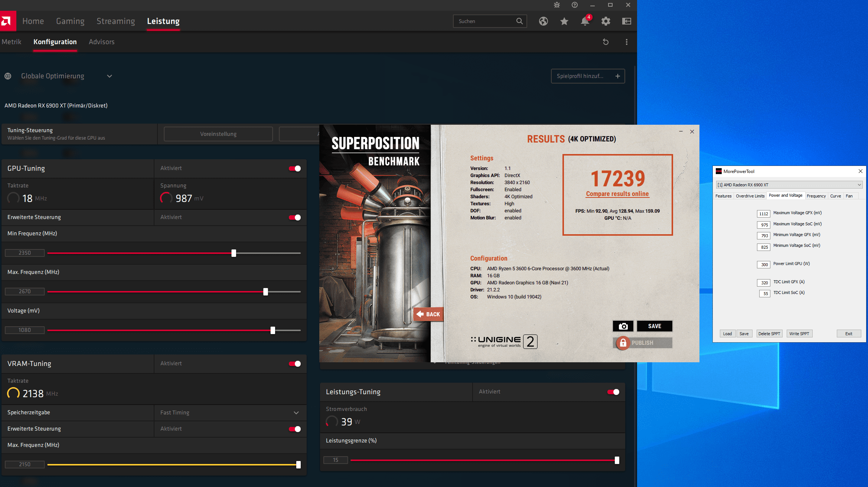Click the Leistungsgrenze 15 value box
The width and height of the screenshot is (868, 487).
click(336, 460)
